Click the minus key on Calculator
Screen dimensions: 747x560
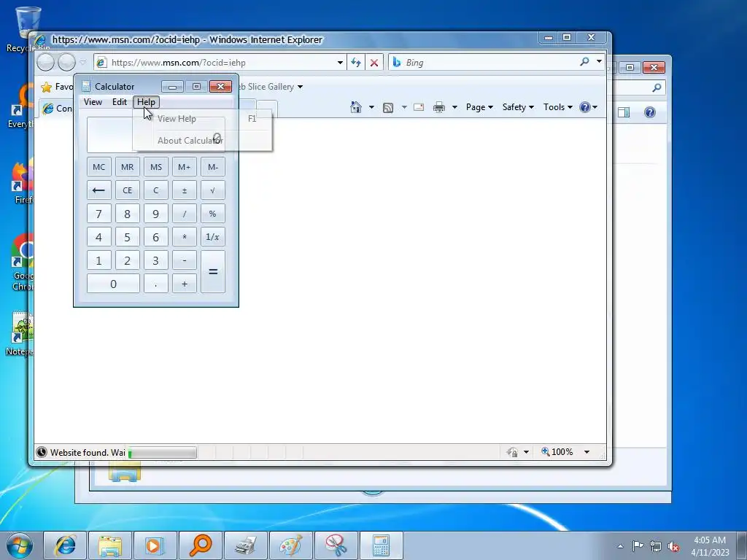click(x=185, y=260)
